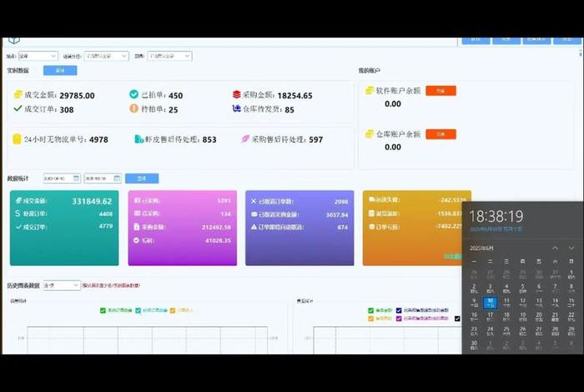Click the blue cart icon beside 仓库待发货 85
The height and width of the screenshot is (392, 584).
coord(236,108)
